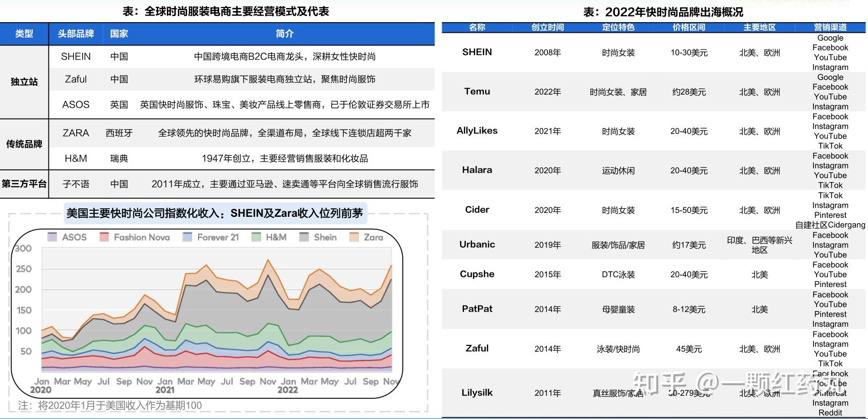
Task: Click the '英国' country cell
Action: (x=119, y=104)
